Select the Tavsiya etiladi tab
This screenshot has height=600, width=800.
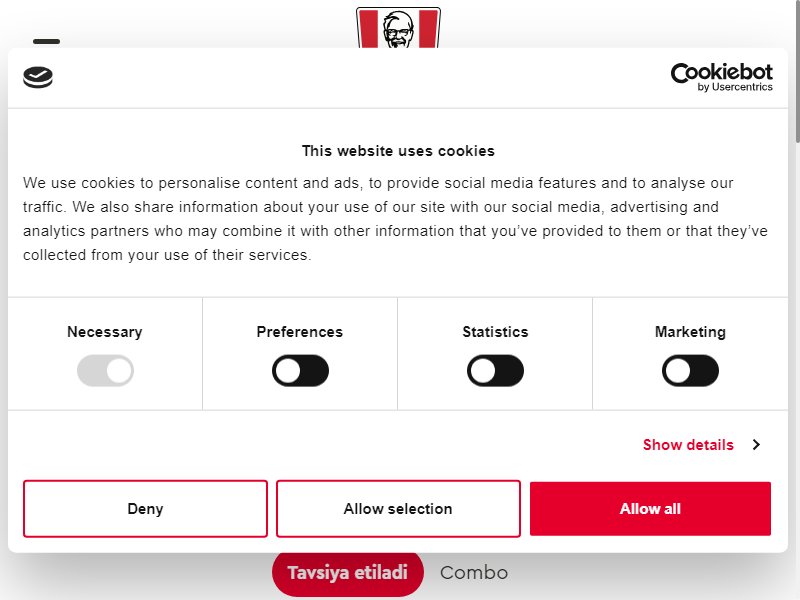pyautogui.click(x=347, y=572)
